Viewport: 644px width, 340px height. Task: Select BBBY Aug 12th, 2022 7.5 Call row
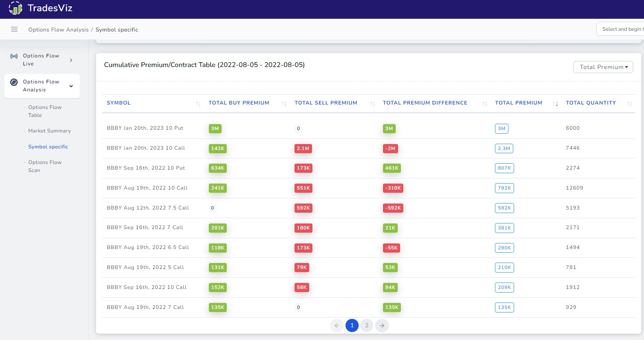[x=368, y=208]
